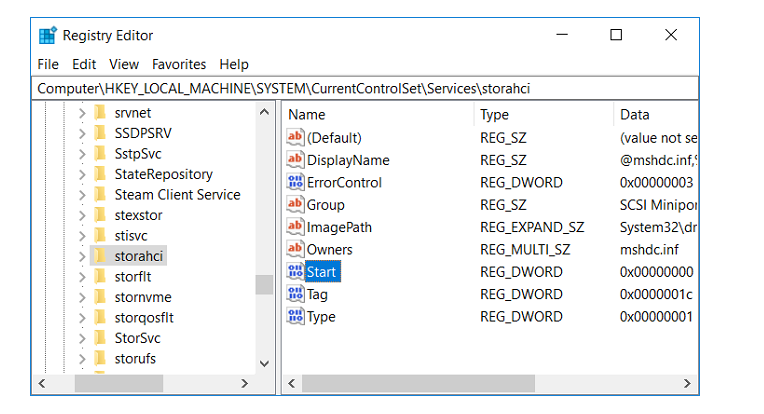Expand the stexstor key
Image resolution: width=764 pixels, height=414 pixels.
coord(82,215)
